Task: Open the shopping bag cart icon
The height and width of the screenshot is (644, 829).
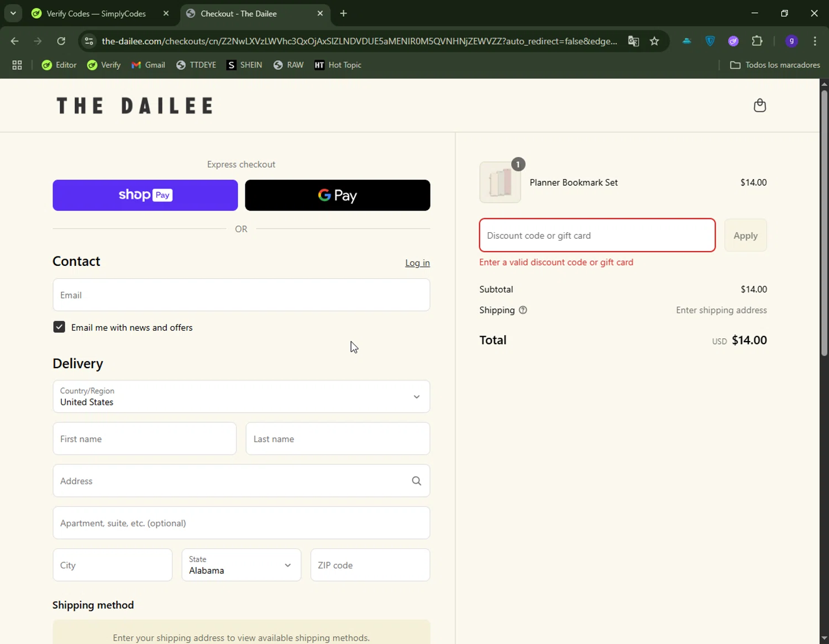Action: pyautogui.click(x=760, y=105)
